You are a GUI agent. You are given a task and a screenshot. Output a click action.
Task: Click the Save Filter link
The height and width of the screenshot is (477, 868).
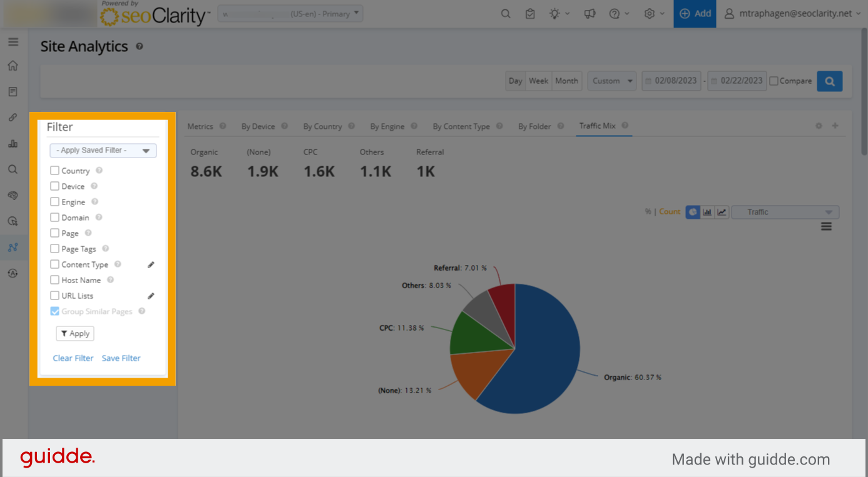(121, 358)
